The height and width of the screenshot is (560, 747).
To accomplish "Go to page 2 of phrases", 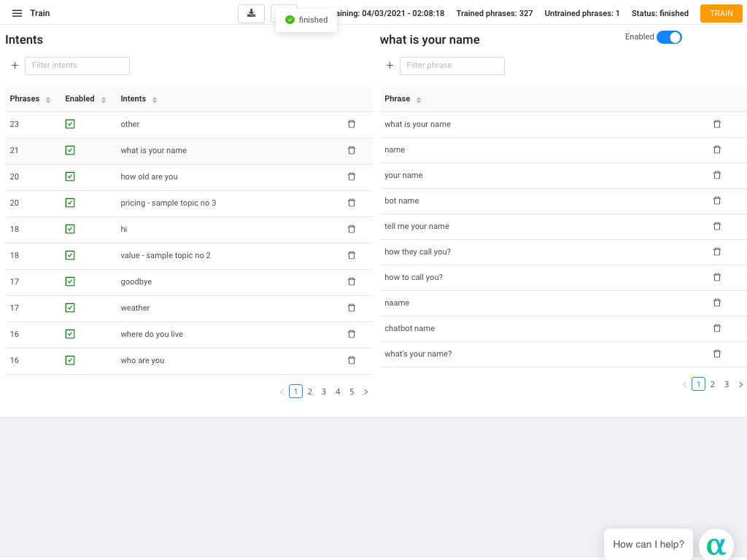I will pyautogui.click(x=713, y=384).
